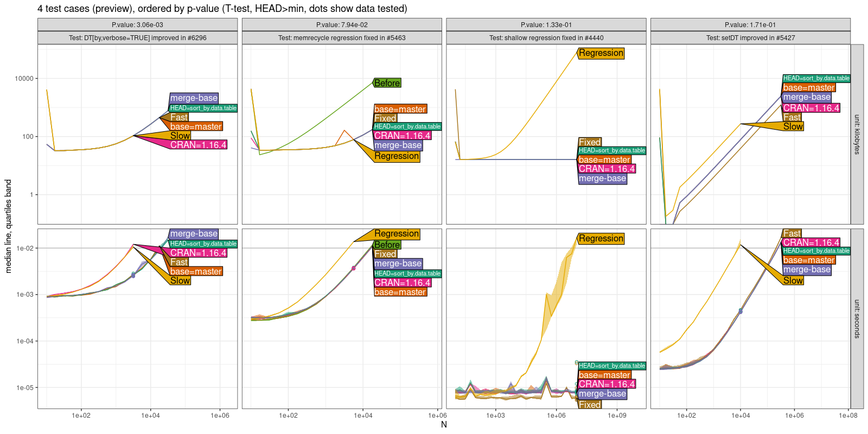Click 'HEAD=sort_by.data.table' label in setDT kilobytes panel

[x=816, y=78]
